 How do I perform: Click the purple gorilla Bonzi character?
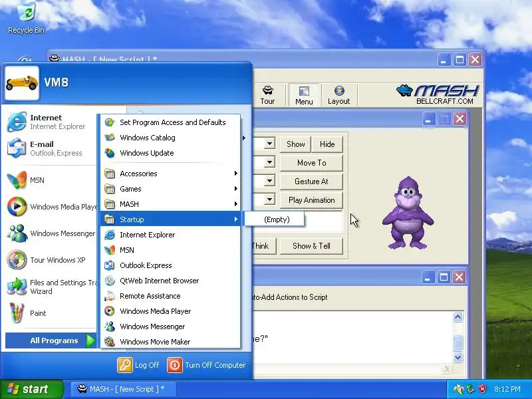click(x=408, y=213)
